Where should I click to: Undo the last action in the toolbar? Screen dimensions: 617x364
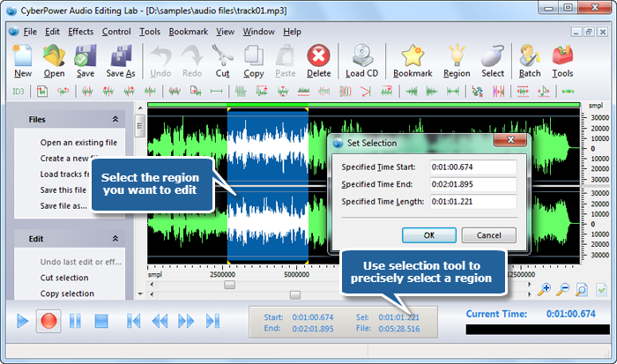coord(160,61)
